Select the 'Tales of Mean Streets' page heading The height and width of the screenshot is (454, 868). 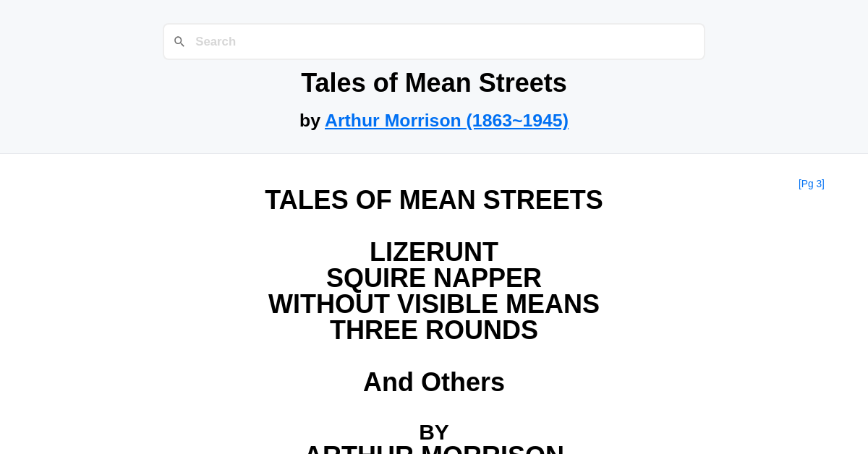[x=433, y=82]
